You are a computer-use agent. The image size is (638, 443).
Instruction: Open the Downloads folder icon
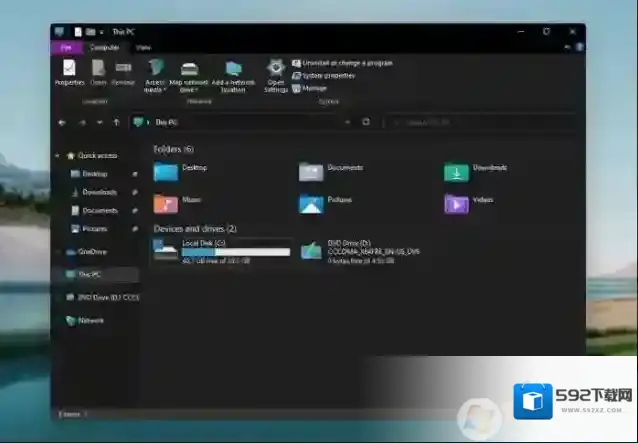(456, 171)
